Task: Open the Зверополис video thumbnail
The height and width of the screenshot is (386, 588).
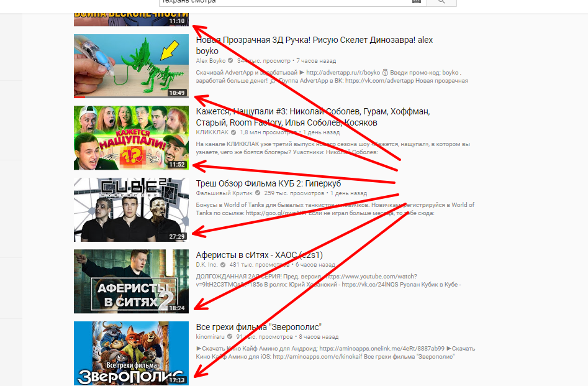Action: pos(131,353)
